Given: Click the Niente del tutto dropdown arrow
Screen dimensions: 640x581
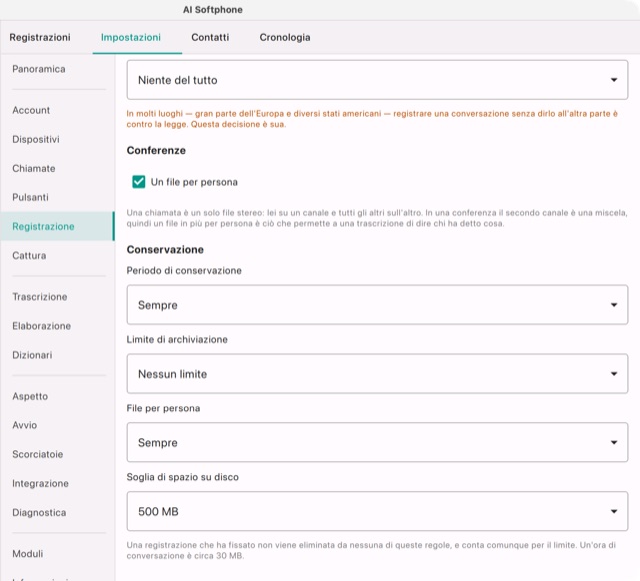Looking at the screenshot, I should [613, 80].
